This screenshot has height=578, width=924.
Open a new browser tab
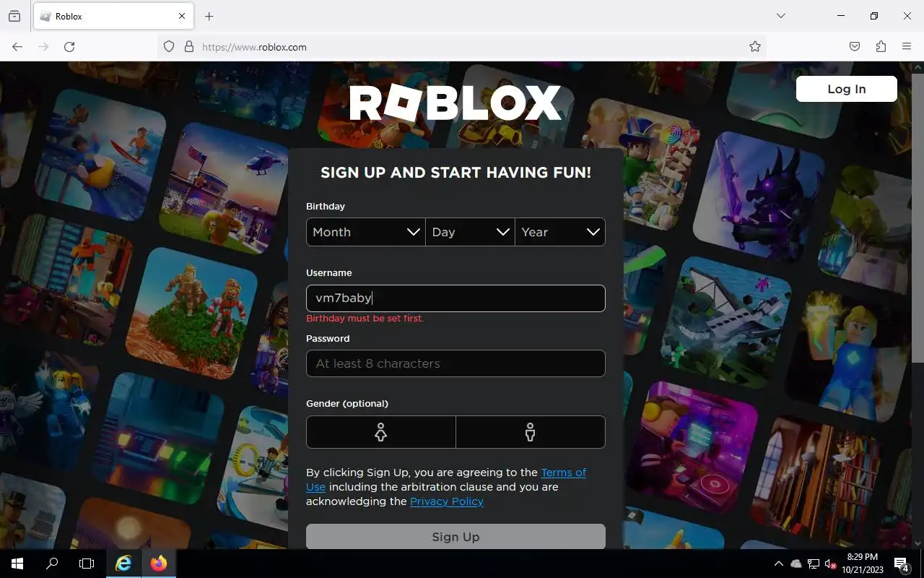(209, 16)
